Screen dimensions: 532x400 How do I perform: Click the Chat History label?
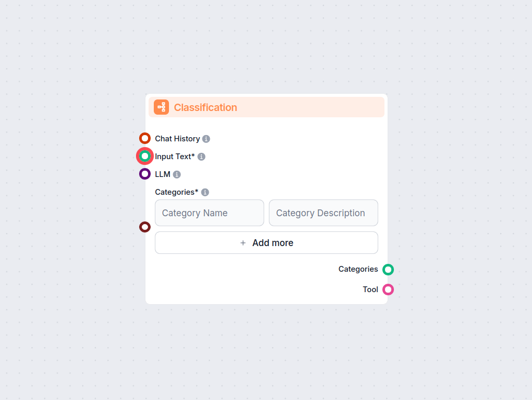pos(177,139)
